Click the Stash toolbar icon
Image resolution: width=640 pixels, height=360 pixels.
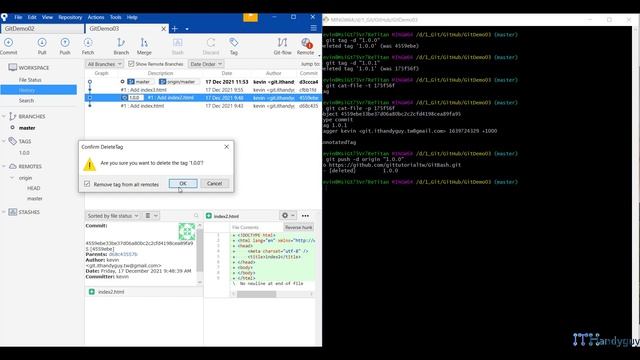[178, 46]
